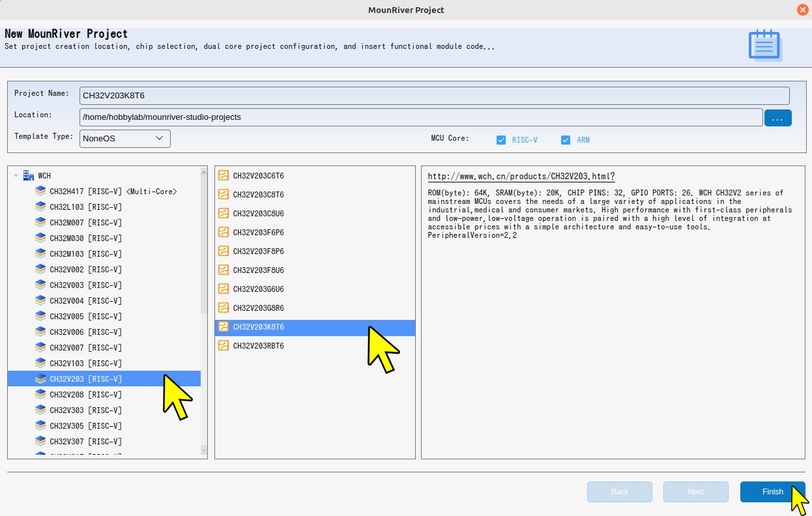
Task: Click the CH32V007 chip series icon
Action: click(x=40, y=348)
